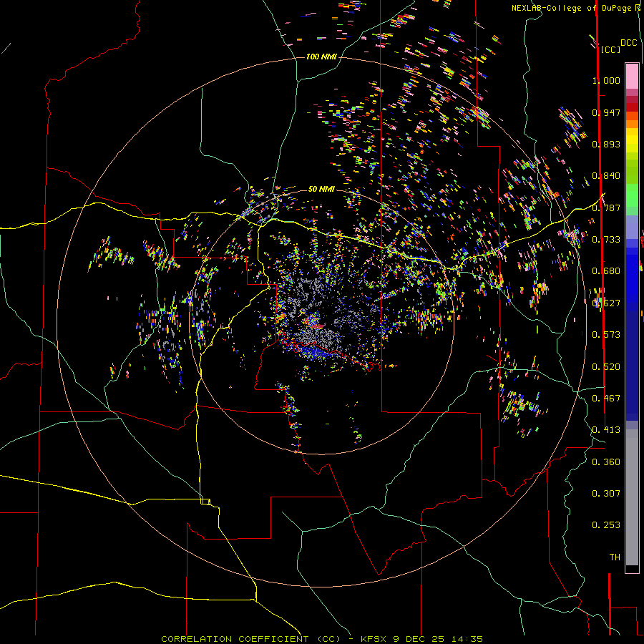Click the 0.253 legend value

tap(606, 525)
